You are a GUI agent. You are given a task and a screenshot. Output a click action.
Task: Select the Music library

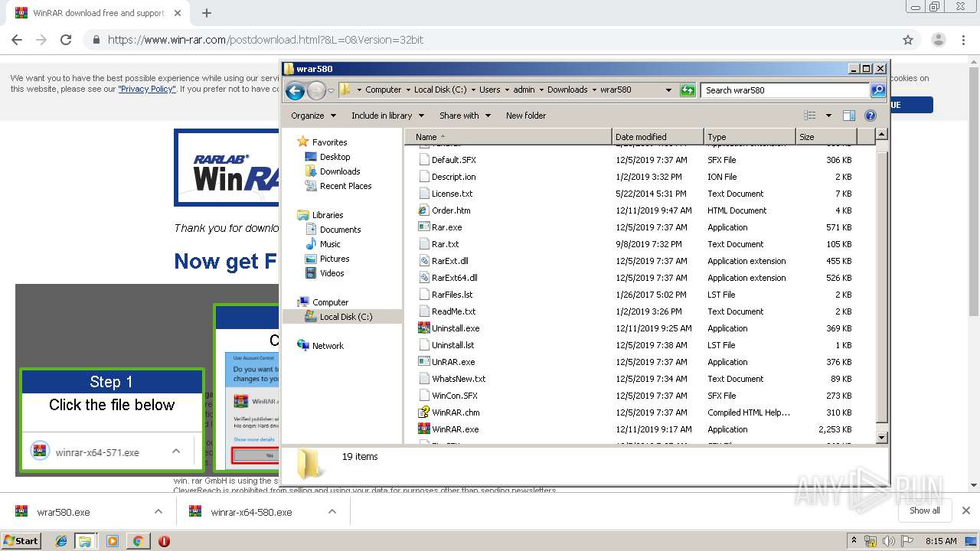click(x=330, y=244)
